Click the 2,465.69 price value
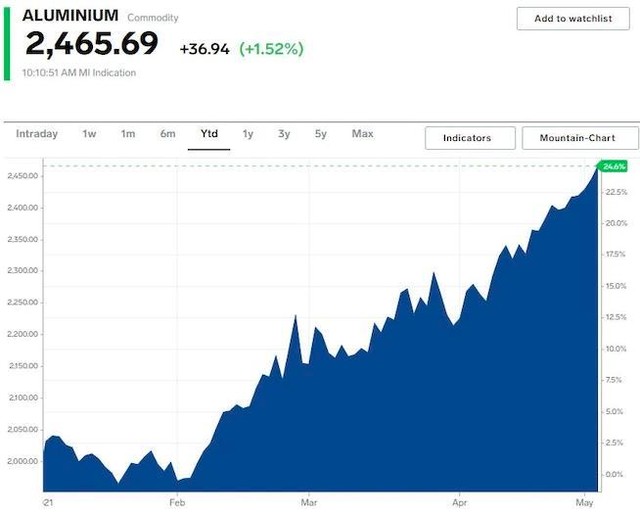Screen dimensions: 640x515 92,44
